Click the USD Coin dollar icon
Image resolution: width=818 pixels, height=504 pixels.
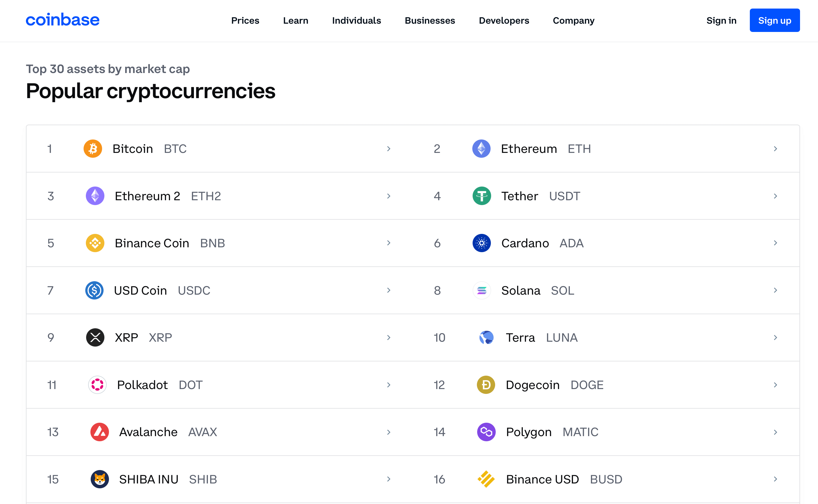94,290
